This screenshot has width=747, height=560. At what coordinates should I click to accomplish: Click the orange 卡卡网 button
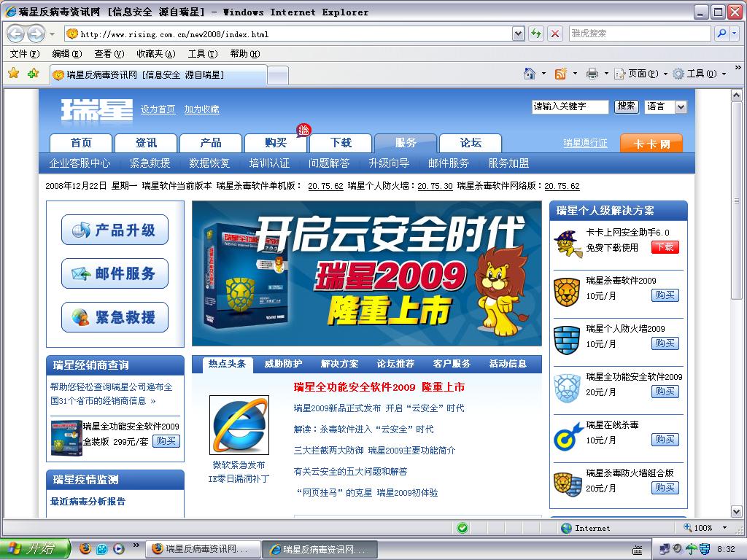tap(651, 144)
